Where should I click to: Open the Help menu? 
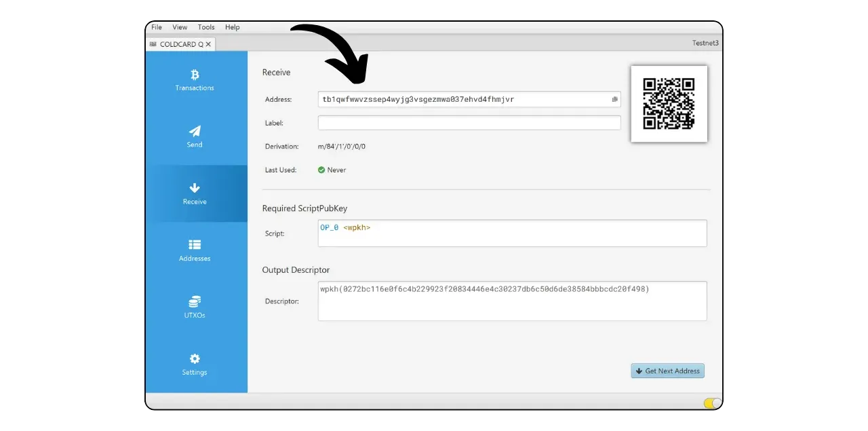(233, 27)
